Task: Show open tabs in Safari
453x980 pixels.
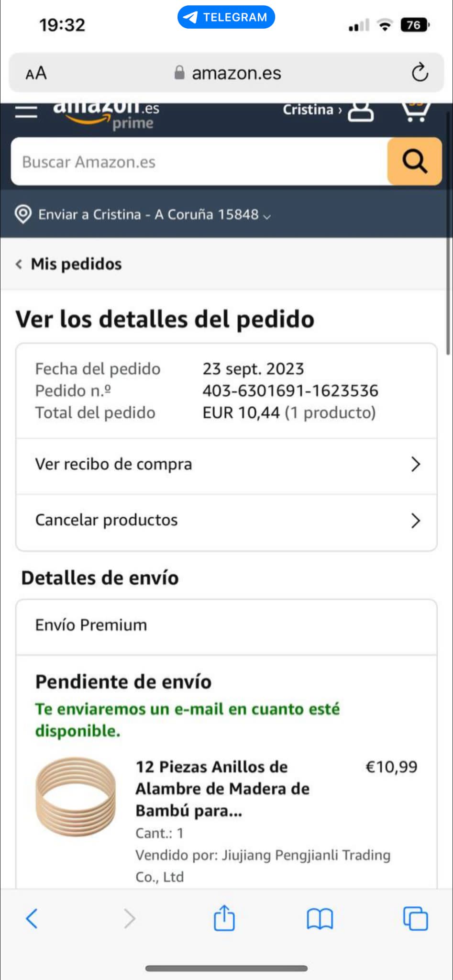Action: [x=415, y=918]
